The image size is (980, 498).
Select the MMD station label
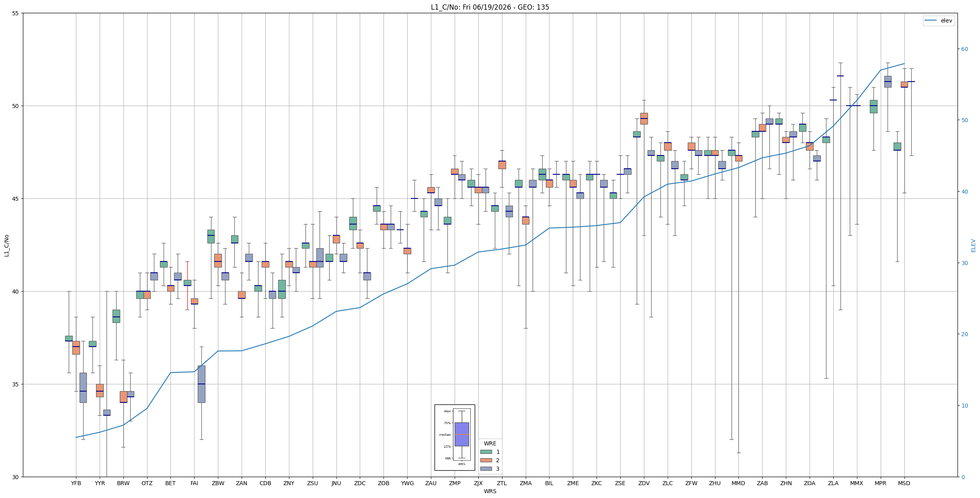(x=738, y=483)
